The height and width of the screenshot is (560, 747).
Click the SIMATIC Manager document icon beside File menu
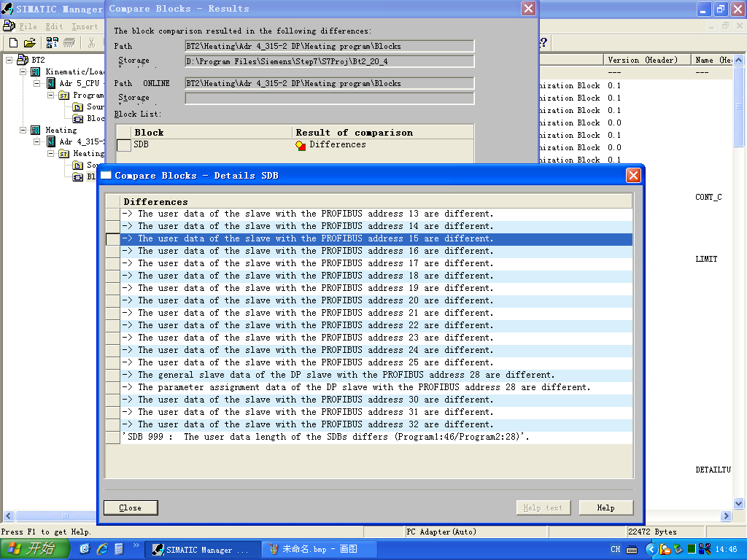pyautogui.click(x=9, y=26)
